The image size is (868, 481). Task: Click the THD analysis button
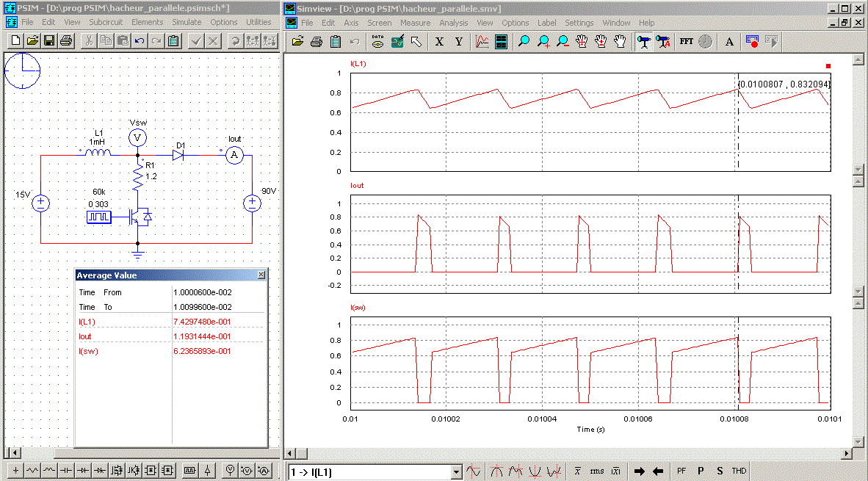click(x=738, y=471)
